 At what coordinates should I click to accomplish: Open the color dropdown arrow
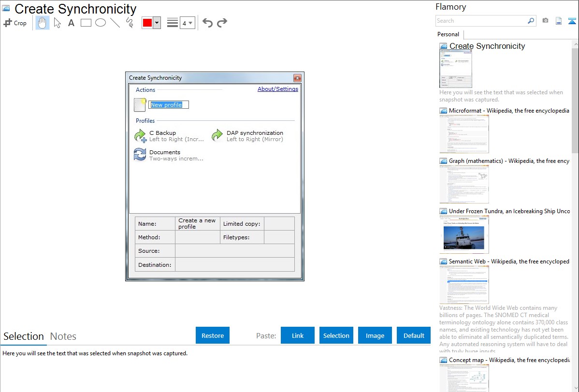[x=157, y=23]
